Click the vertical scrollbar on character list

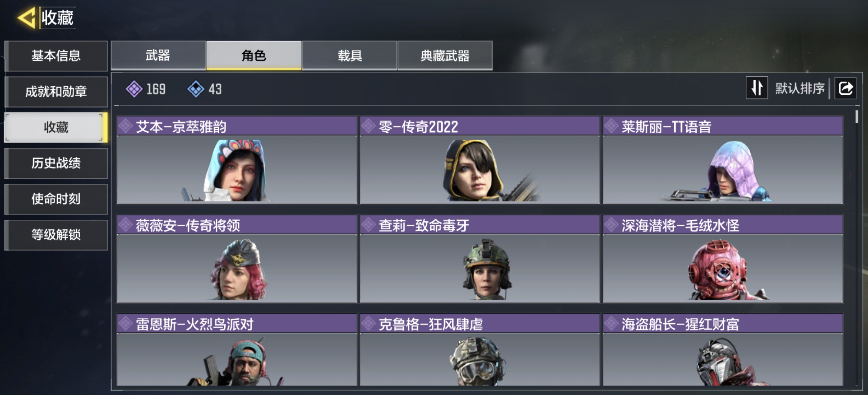coord(856,117)
